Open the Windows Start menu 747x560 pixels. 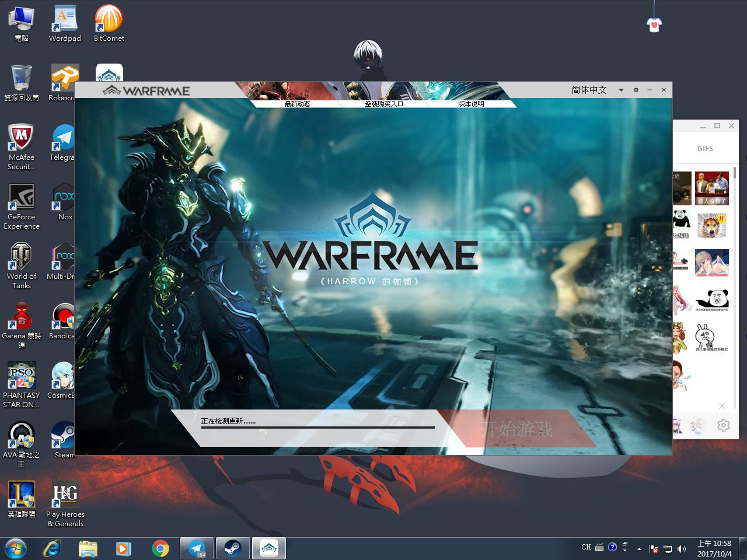coord(16,548)
